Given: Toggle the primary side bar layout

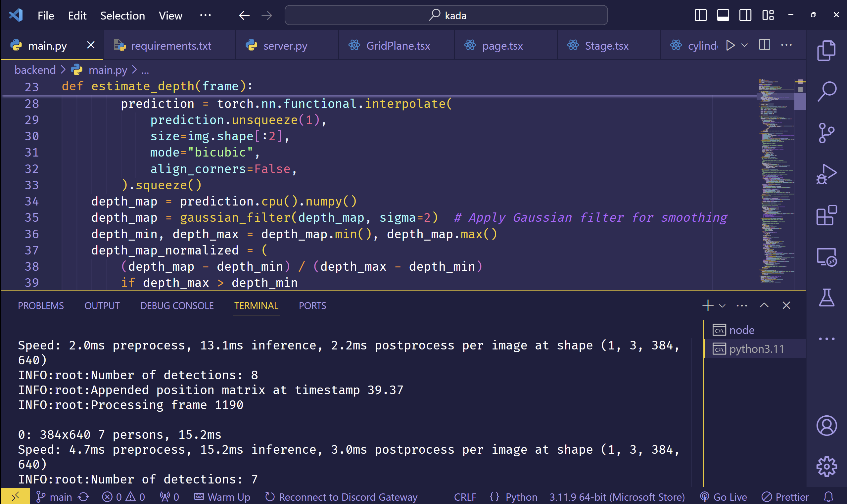Looking at the screenshot, I should 700,15.
